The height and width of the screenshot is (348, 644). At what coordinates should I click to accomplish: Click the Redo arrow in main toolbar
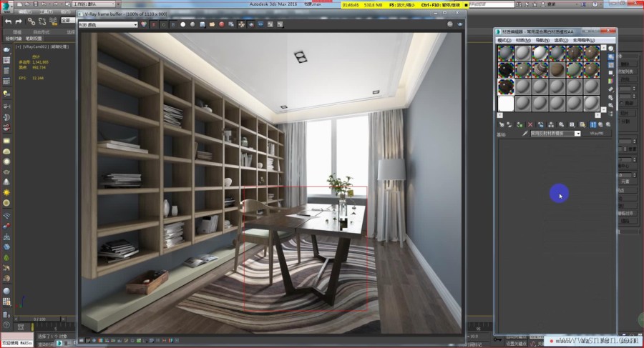click(x=19, y=21)
